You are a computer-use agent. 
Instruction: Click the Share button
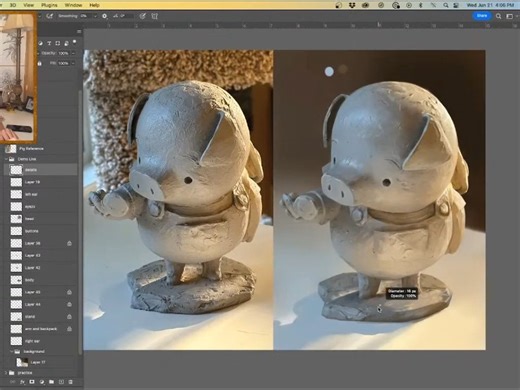[482, 16]
